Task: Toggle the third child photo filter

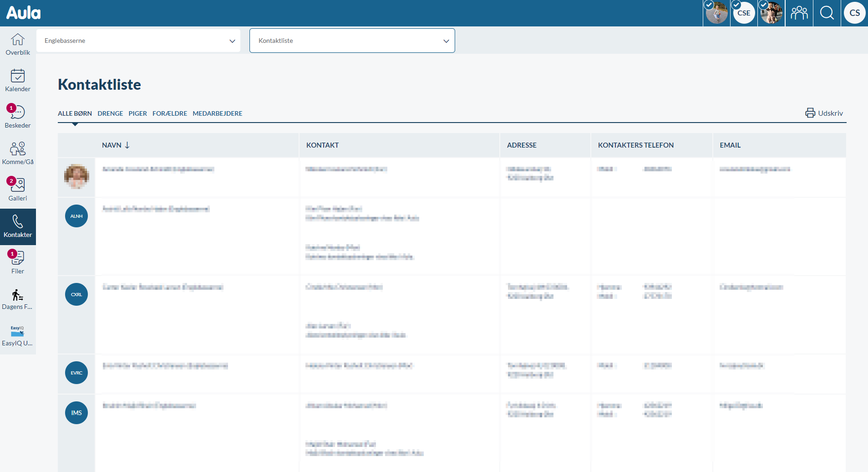Action: [771, 13]
